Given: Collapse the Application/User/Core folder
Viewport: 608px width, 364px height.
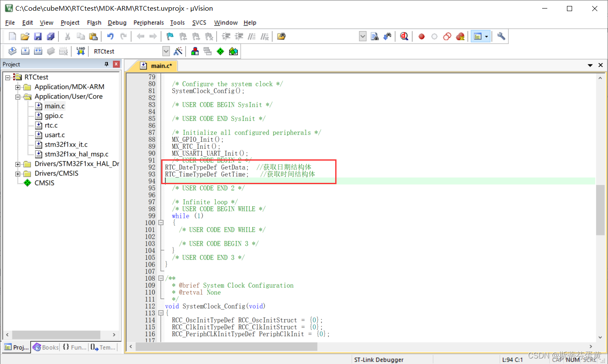Looking at the screenshot, I should tap(18, 97).
